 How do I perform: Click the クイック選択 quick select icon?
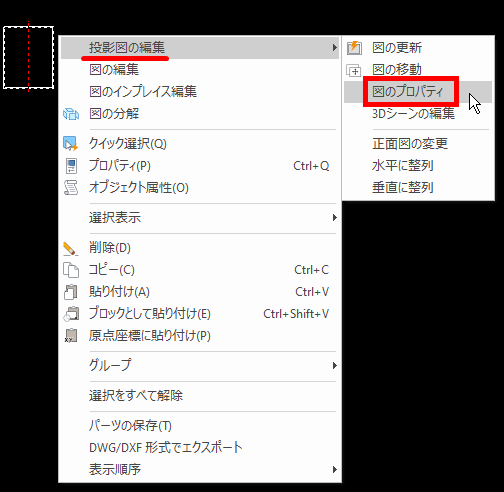tap(70, 144)
